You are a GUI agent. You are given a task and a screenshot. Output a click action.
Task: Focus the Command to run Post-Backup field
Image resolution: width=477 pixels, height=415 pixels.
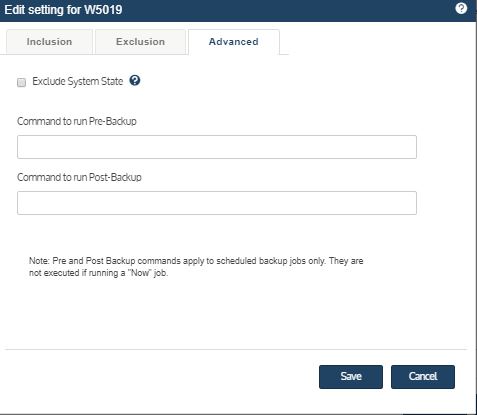coord(217,203)
